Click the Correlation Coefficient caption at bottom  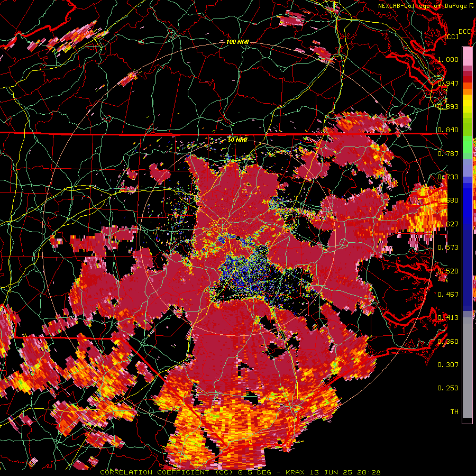pyautogui.click(x=240, y=472)
